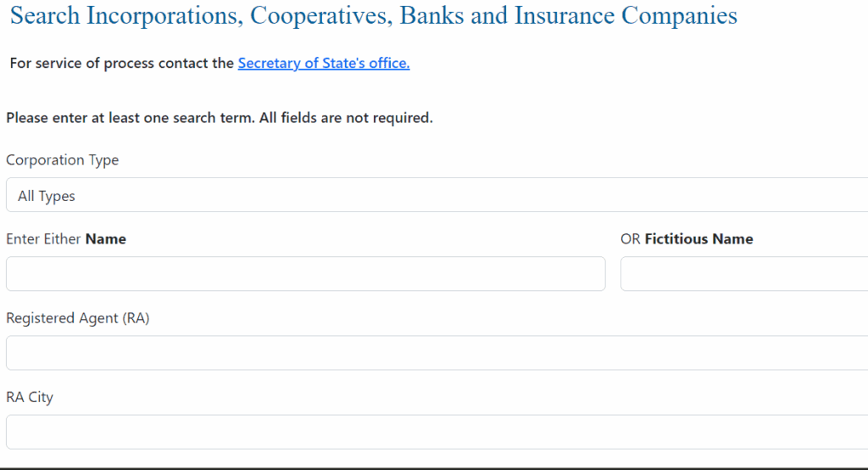
Task: Click the 'Please enter at least one search term' text
Action: (x=131, y=118)
